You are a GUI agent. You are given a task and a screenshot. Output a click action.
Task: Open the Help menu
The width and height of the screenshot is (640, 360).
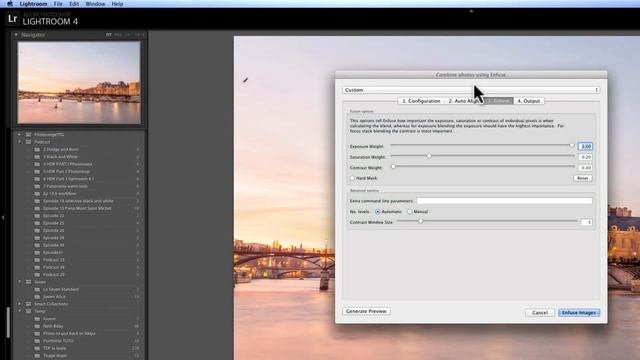(118, 4)
